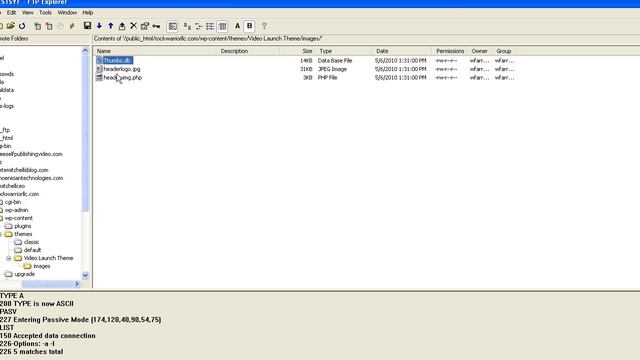640x360 pixels.
Task: Click the Owner column header
Action: coord(480,51)
